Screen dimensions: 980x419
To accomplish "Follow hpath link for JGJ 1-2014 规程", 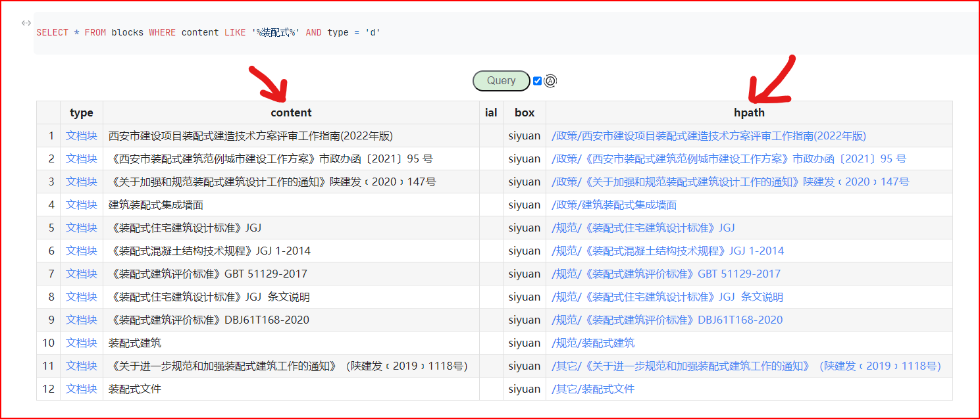I will (x=667, y=251).
